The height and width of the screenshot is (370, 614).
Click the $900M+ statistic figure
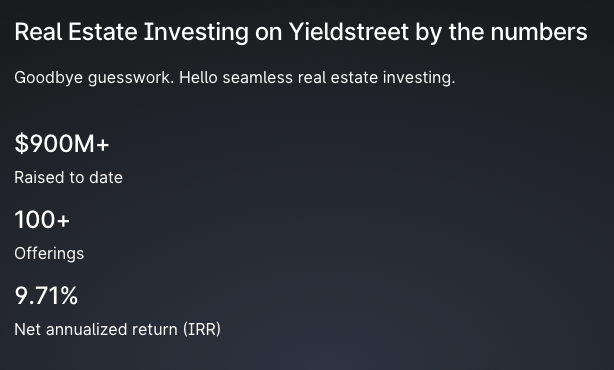62,143
